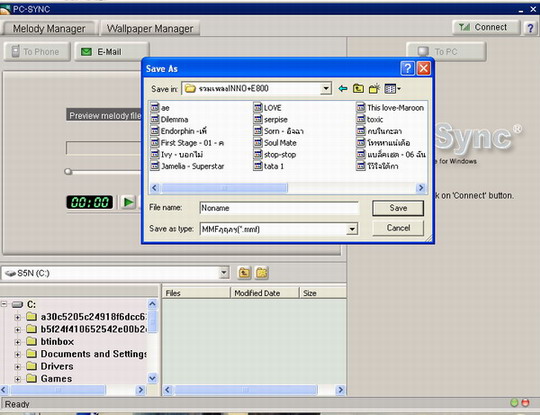Close the Save As dialog
Viewport: 540px width, 415px height.
tap(424, 68)
